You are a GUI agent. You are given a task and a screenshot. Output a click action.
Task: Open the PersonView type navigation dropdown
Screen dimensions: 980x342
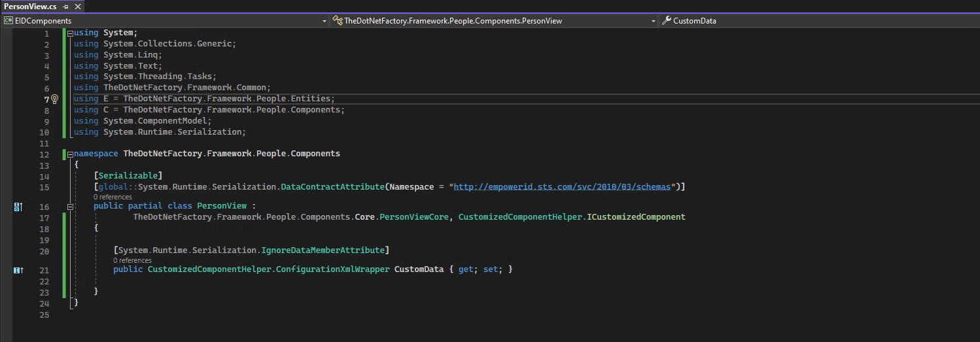[x=494, y=21]
